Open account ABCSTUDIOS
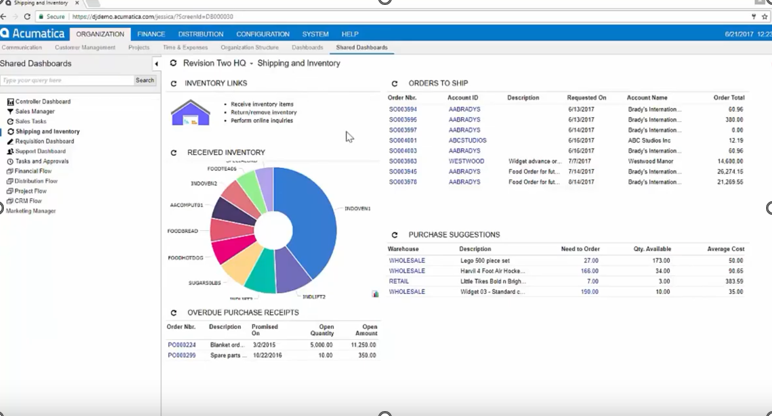The width and height of the screenshot is (772, 416). point(467,140)
